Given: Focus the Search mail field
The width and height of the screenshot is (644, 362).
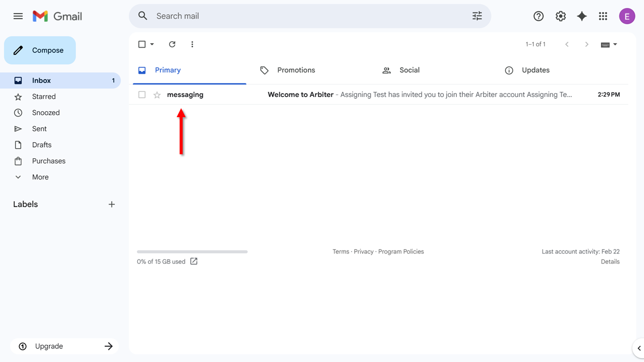Looking at the screenshot, I should [310, 16].
